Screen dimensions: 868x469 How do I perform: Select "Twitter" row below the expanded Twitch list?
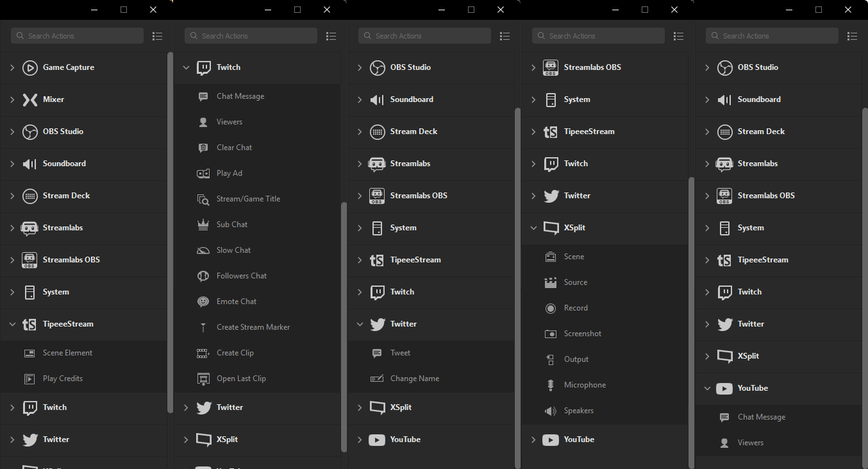[x=257, y=407]
